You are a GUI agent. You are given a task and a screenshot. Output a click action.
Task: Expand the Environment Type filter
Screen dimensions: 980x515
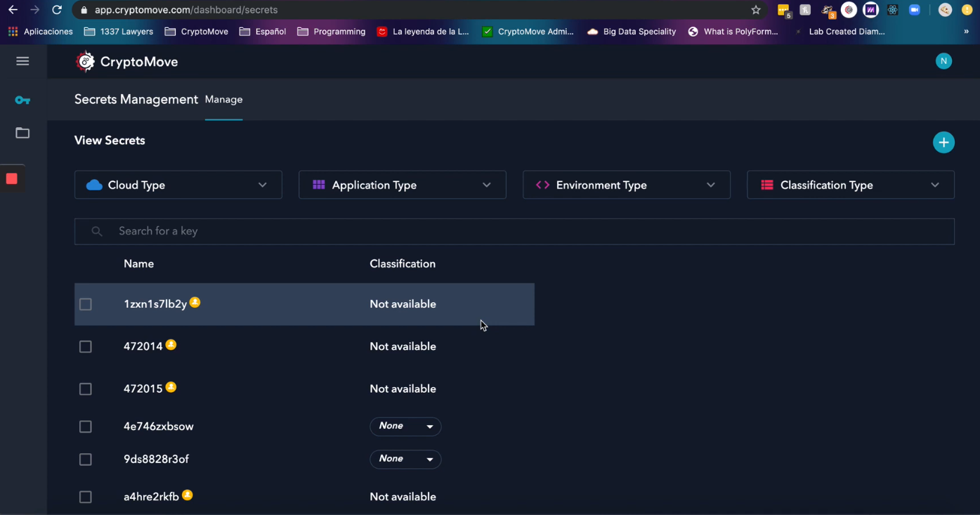[x=627, y=185]
